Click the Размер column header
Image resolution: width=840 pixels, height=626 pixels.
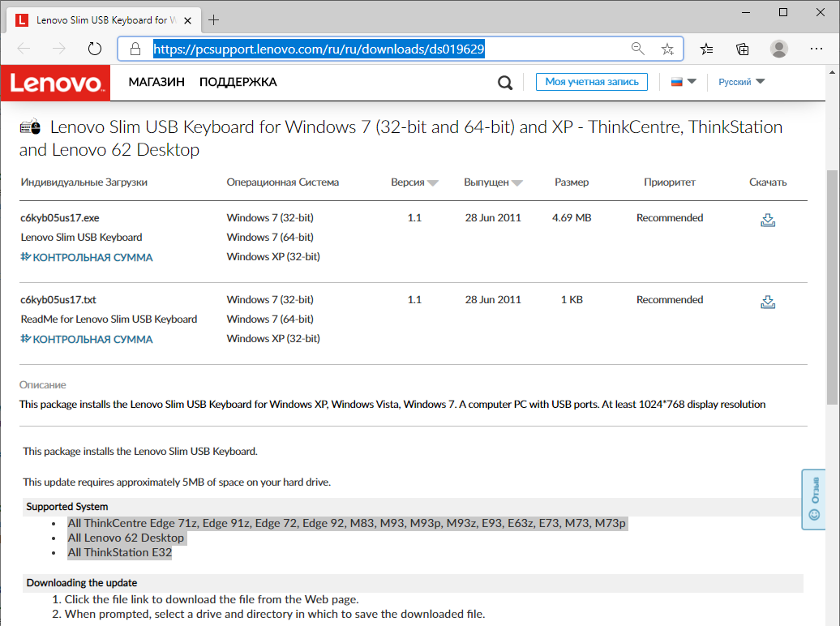[572, 182]
